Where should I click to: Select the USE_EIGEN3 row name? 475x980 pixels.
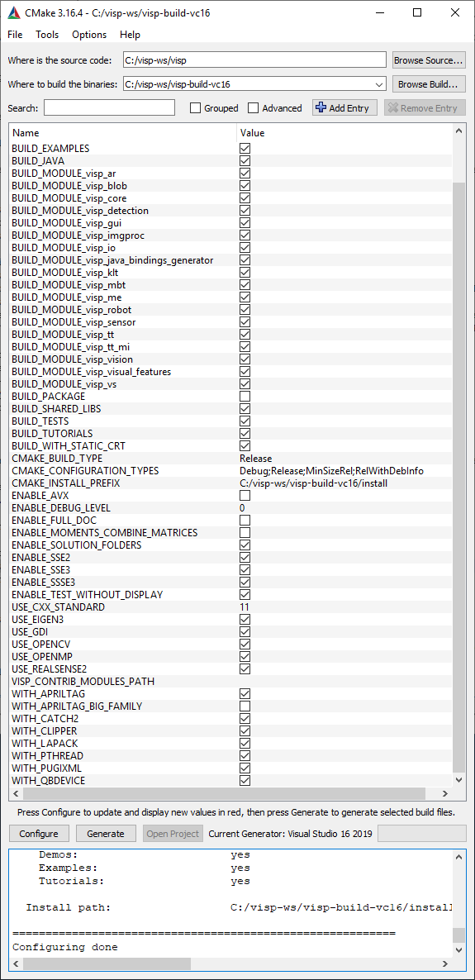pyautogui.click(x=37, y=620)
